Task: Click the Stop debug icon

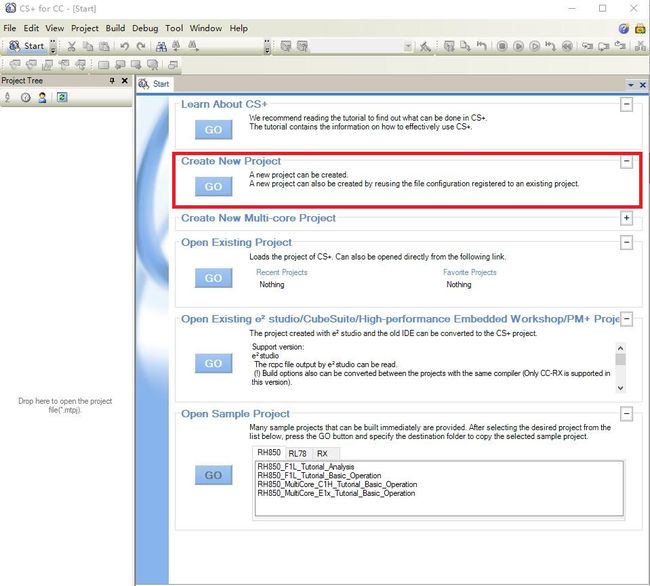Action: [x=502, y=46]
